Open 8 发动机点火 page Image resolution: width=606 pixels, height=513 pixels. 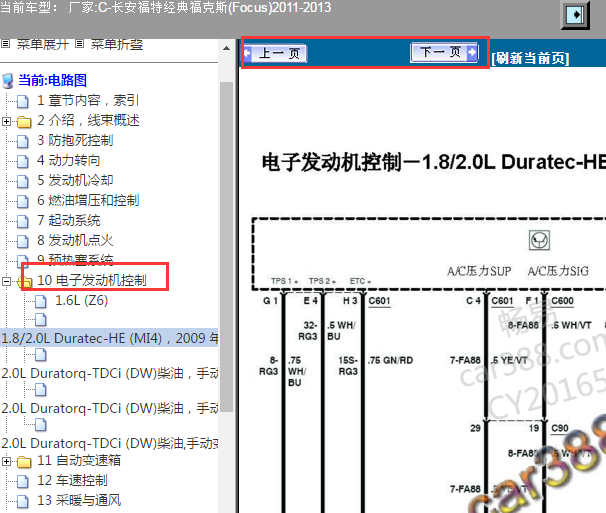(75, 240)
